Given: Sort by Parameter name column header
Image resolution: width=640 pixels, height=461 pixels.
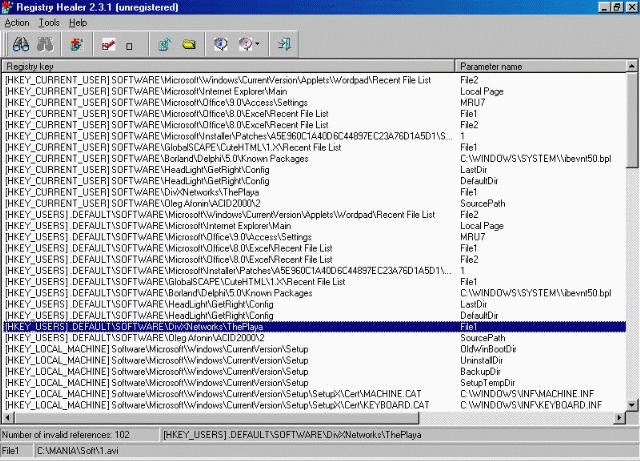Looking at the screenshot, I should (540, 67).
